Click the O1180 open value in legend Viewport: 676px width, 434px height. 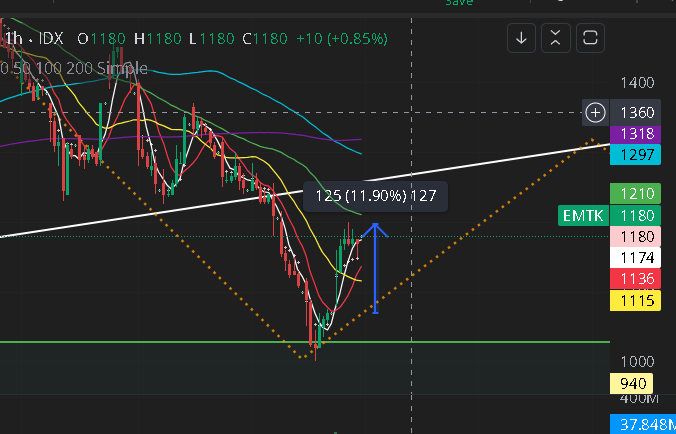tap(101, 39)
